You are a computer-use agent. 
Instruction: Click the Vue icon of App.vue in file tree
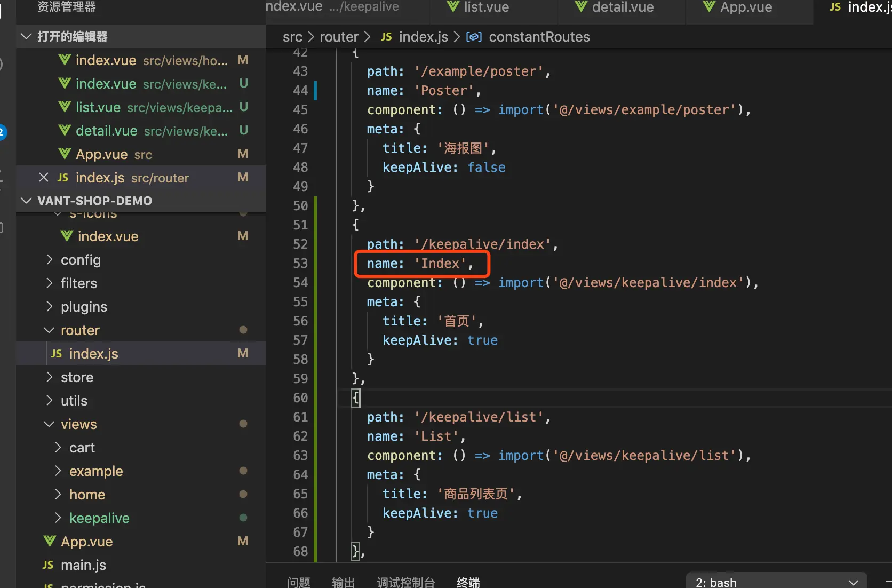pyautogui.click(x=50, y=541)
